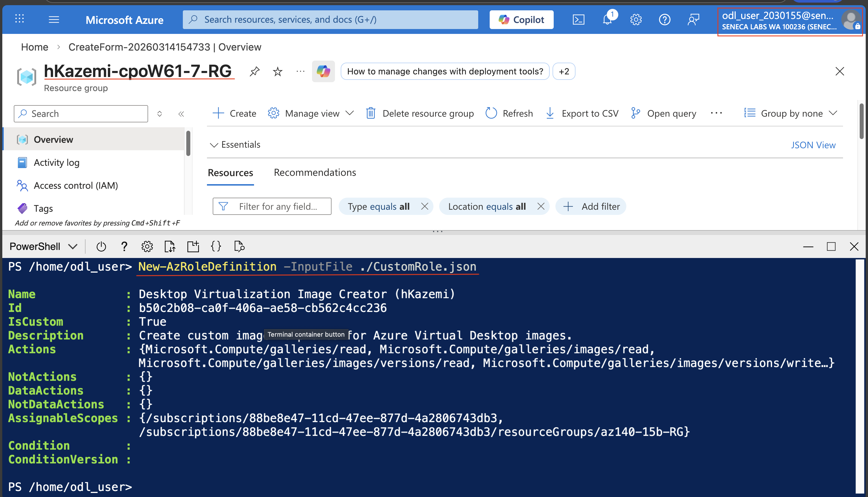
Task: Click Add filter button
Action: click(x=591, y=206)
